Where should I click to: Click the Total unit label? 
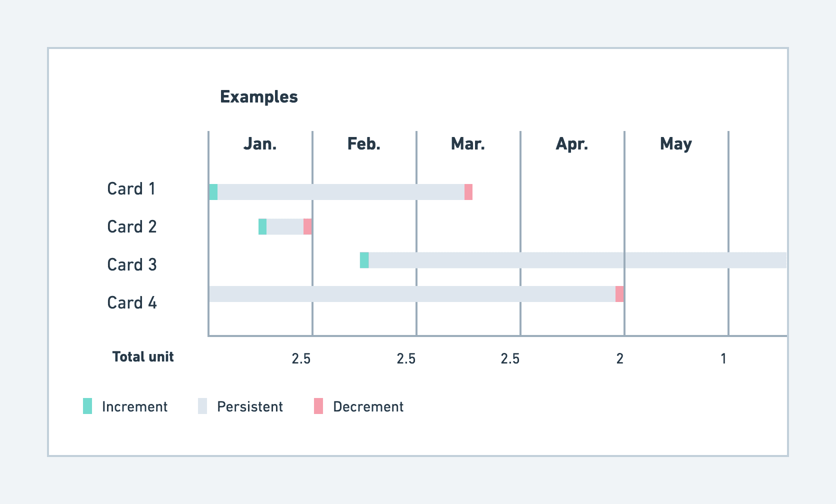[143, 357]
